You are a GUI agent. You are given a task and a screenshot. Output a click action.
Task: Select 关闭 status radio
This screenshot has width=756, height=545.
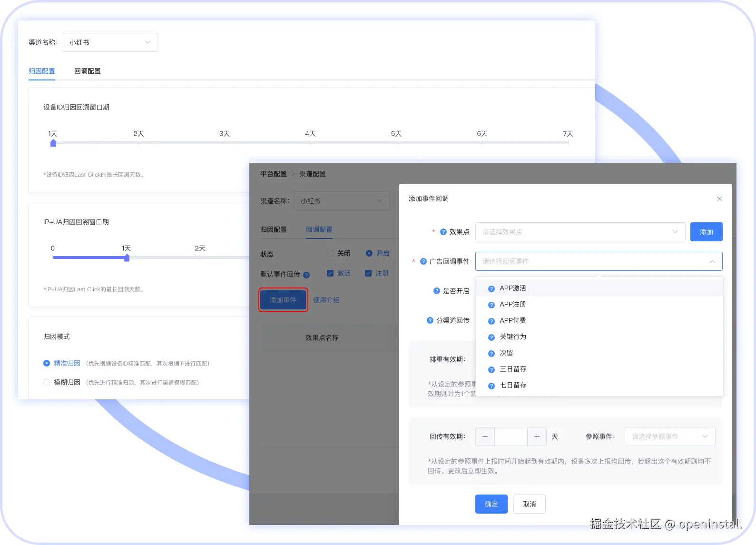(x=330, y=253)
